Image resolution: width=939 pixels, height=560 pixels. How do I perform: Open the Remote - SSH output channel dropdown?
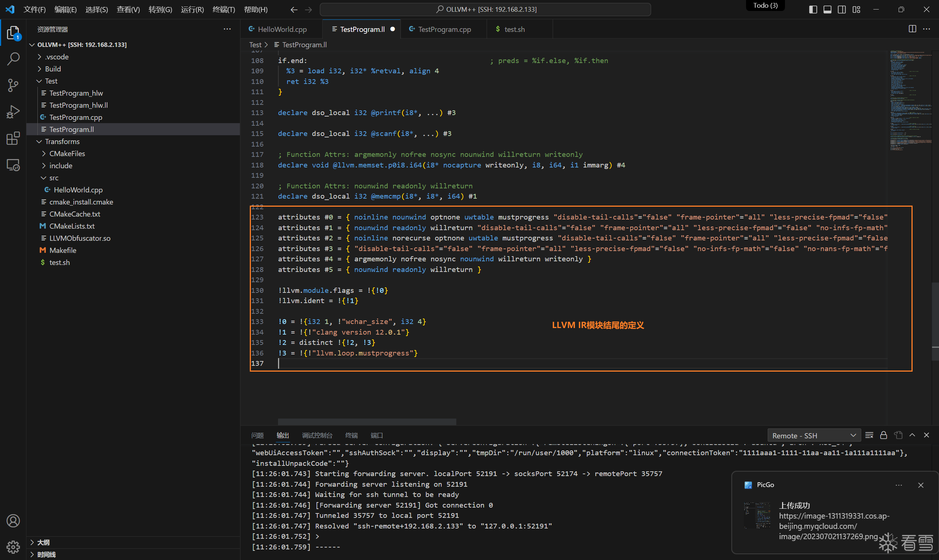pyautogui.click(x=814, y=435)
